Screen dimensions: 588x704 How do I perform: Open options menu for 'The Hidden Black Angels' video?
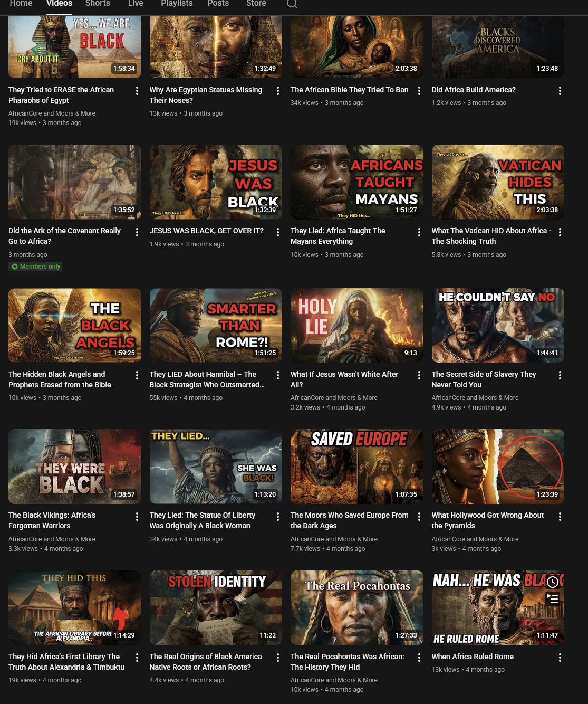click(137, 375)
